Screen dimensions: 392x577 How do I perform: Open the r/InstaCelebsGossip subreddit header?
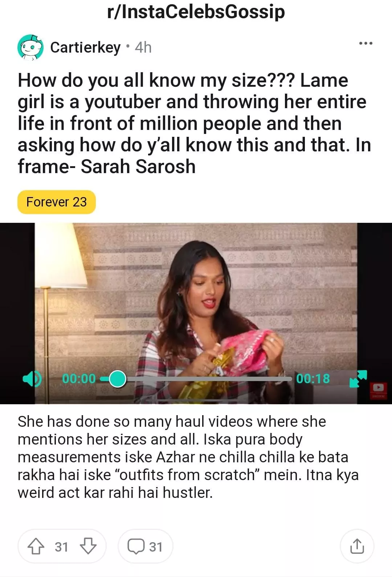pyautogui.click(x=196, y=12)
